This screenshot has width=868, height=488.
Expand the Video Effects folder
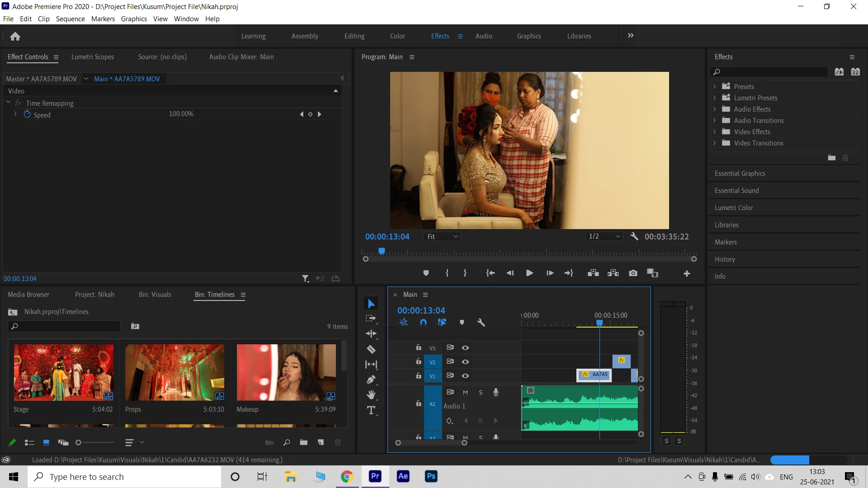click(x=714, y=131)
